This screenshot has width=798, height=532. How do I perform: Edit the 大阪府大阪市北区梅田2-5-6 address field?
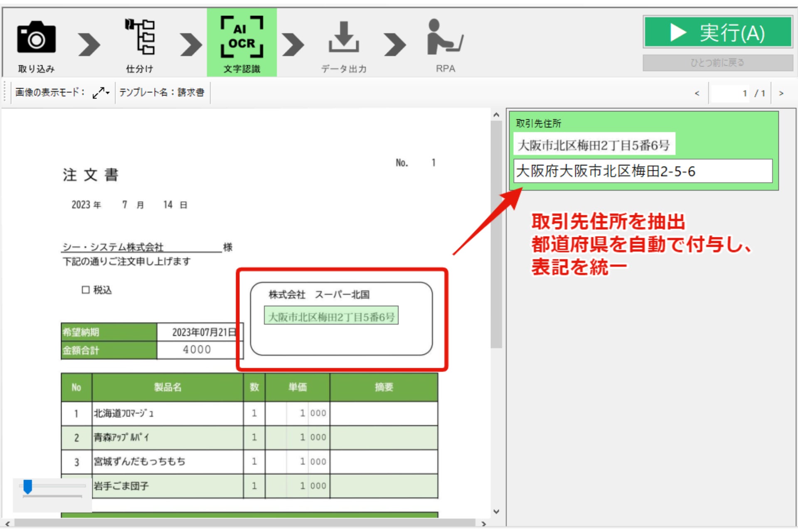pos(643,171)
